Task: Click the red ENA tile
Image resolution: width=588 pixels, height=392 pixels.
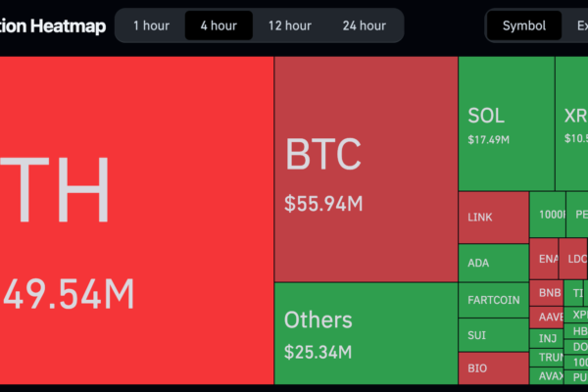Action: click(x=544, y=259)
